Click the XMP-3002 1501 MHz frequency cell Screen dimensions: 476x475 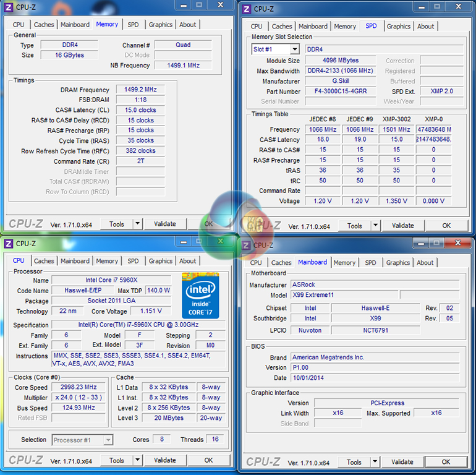[396, 129]
